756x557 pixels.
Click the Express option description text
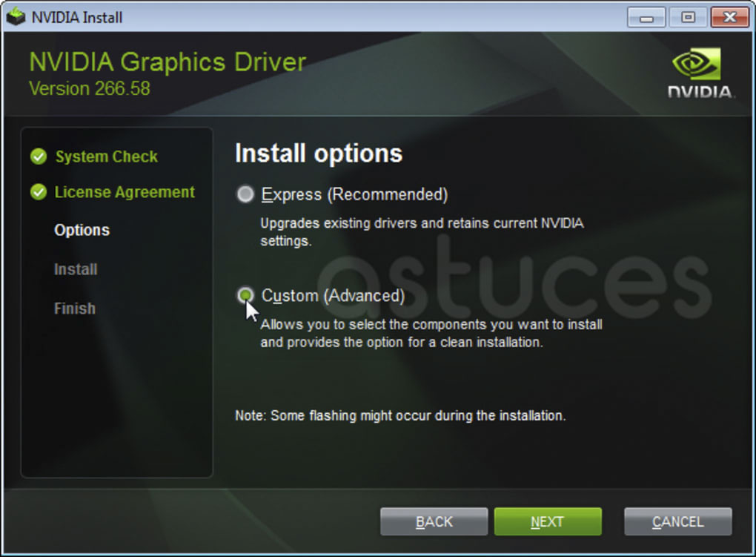(x=421, y=231)
